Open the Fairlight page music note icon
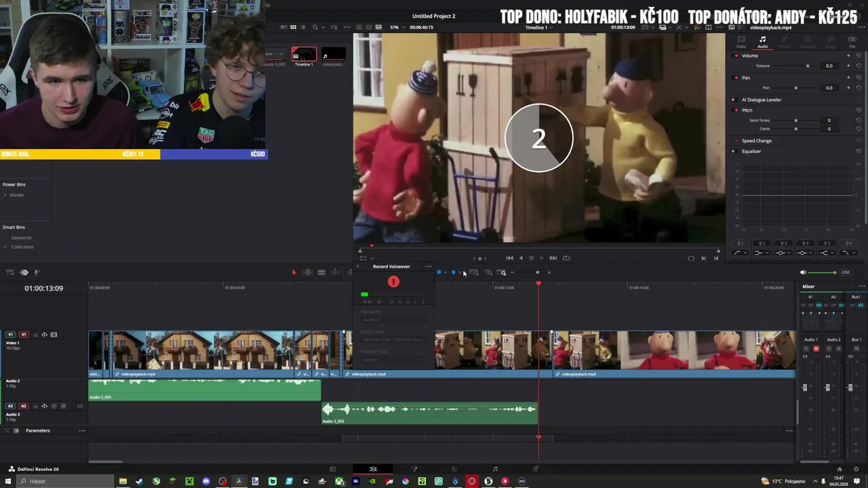868x488 pixels. [x=495, y=469]
